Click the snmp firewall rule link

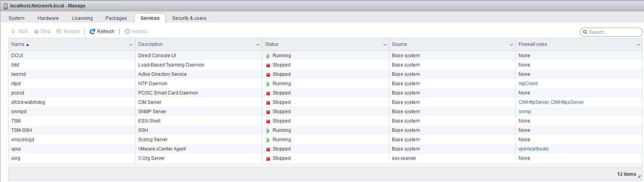point(524,112)
